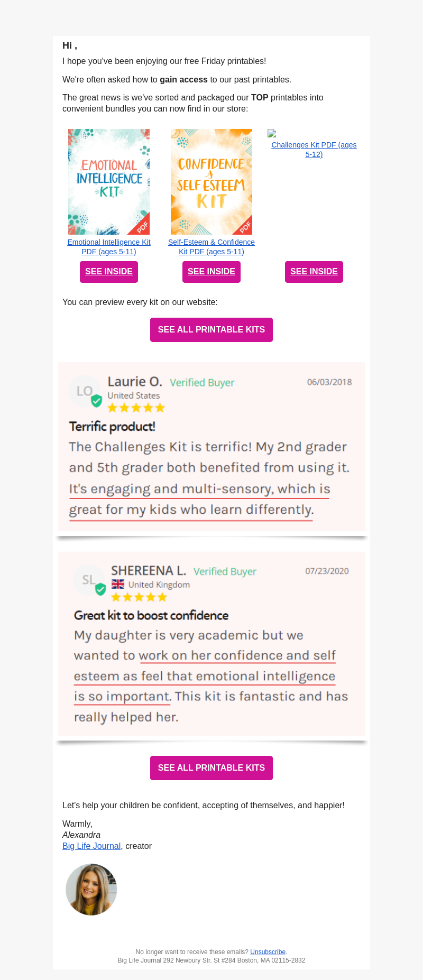Click SEE INSIDE under Challenges Kit

pos(314,272)
